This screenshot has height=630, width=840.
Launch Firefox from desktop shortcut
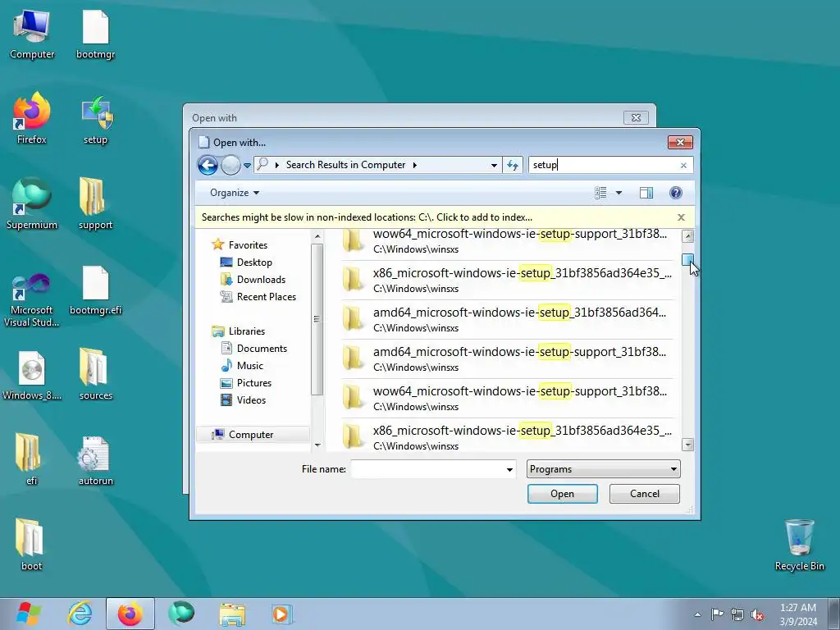pos(32,118)
